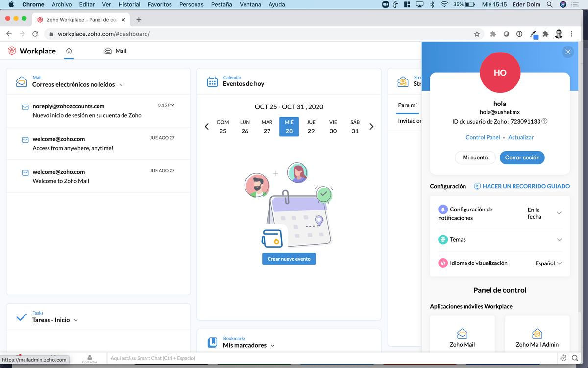The height and width of the screenshot is (368, 588).
Task: Open the Mail app tab
Action: click(116, 51)
